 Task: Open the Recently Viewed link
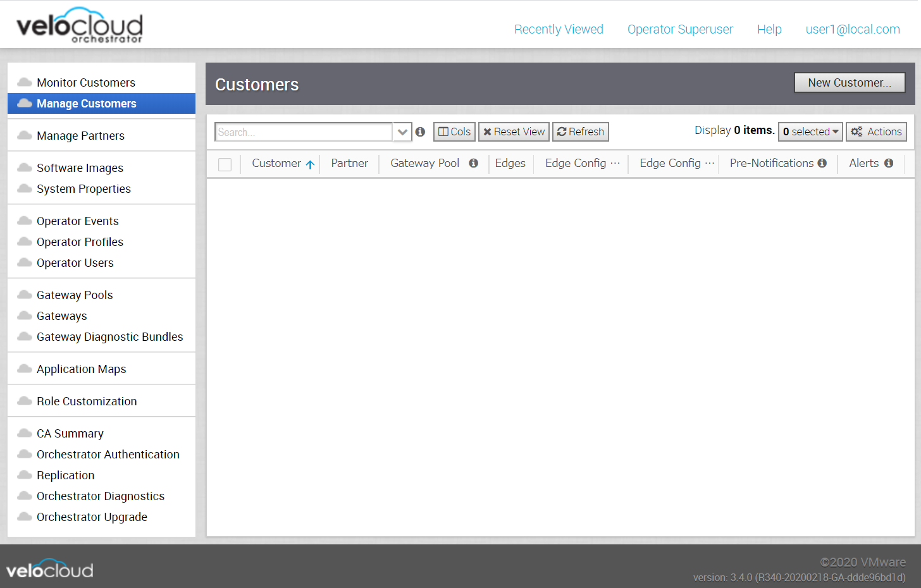559,29
